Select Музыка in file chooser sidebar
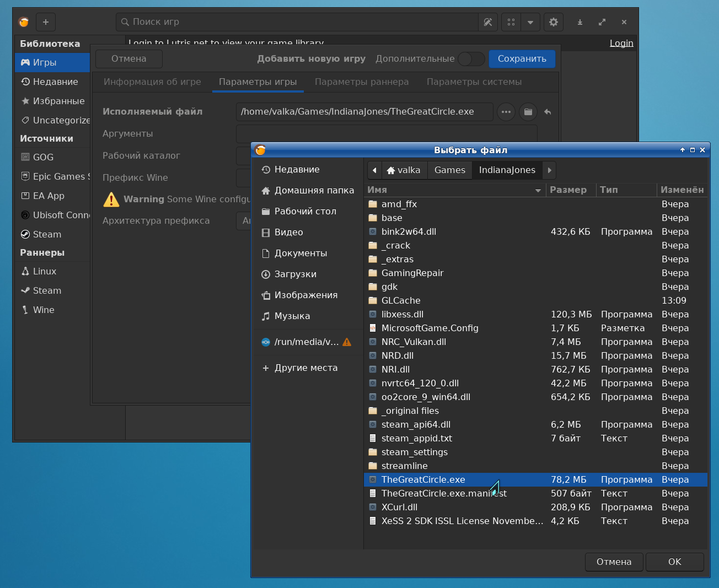This screenshot has height=588, width=719. tap(308, 316)
